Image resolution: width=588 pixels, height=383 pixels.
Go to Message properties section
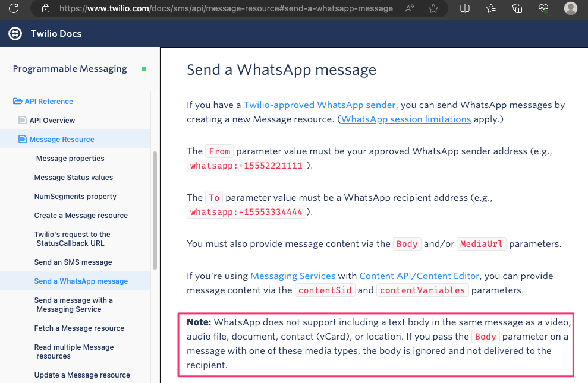tap(70, 159)
